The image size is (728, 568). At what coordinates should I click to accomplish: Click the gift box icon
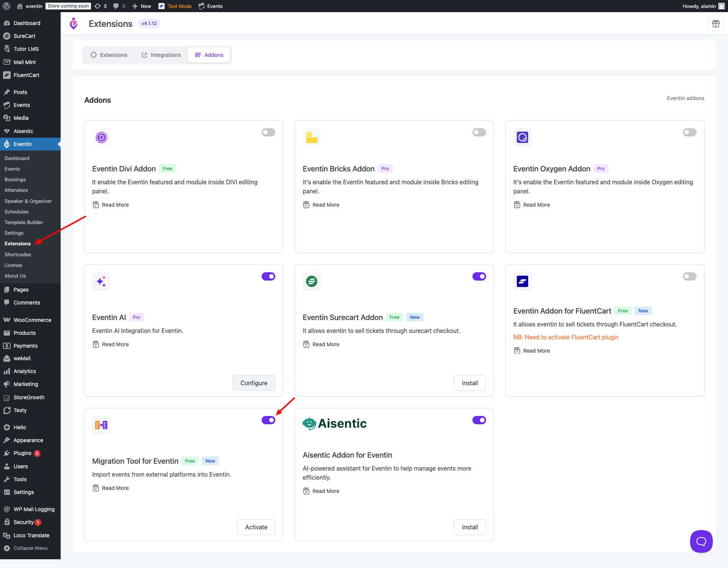[x=715, y=24]
